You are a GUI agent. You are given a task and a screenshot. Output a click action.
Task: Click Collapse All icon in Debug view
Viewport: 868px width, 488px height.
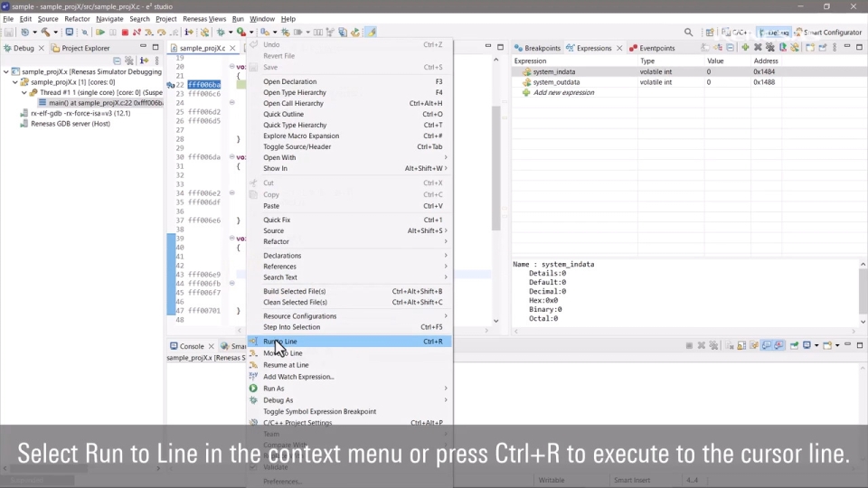point(117,61)
